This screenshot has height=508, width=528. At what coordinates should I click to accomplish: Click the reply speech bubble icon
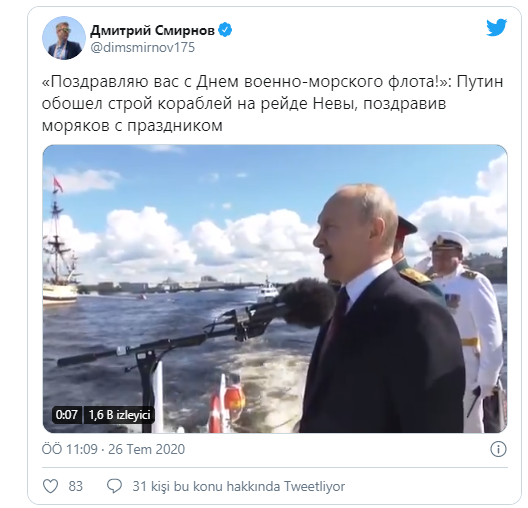(x=114, y=486)
